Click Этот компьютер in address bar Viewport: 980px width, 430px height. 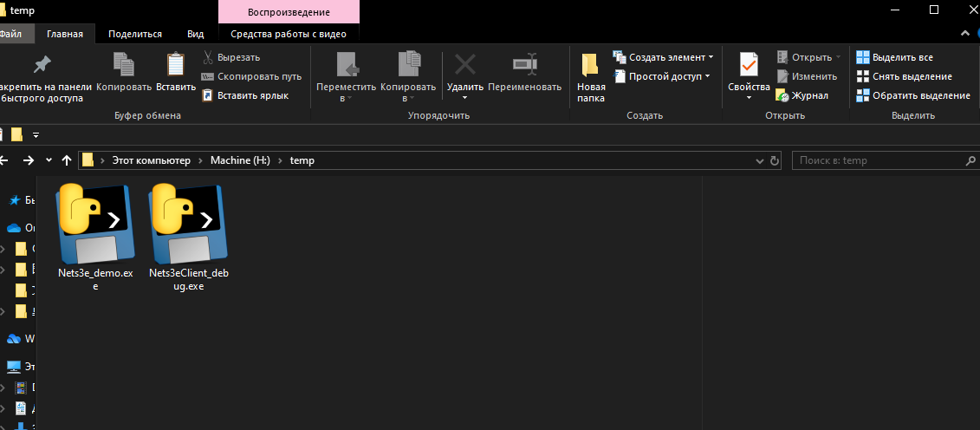[151, 160]
